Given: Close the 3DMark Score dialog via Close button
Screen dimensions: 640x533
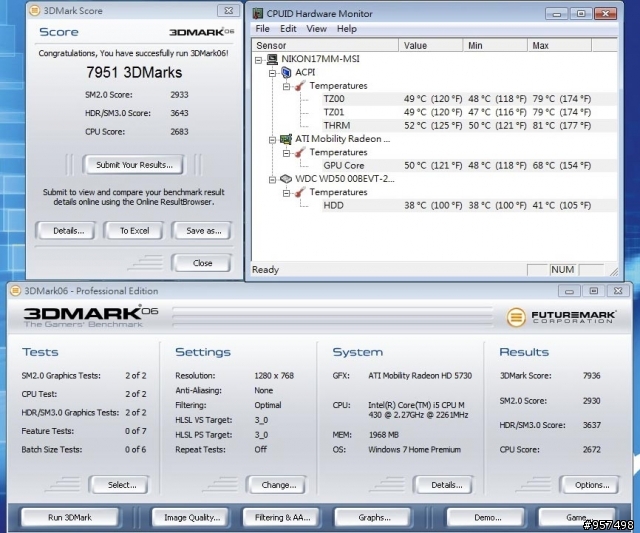Looking at the screenshot, I should coord(202,263).
